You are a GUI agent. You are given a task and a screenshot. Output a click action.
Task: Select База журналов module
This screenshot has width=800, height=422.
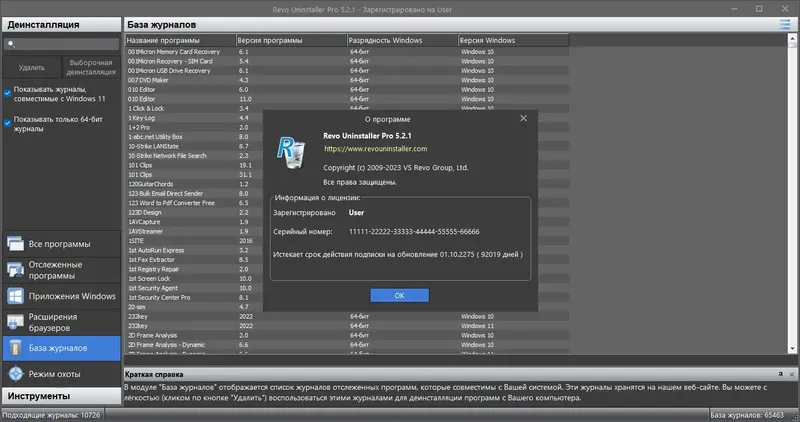click(x=62, y=348)
